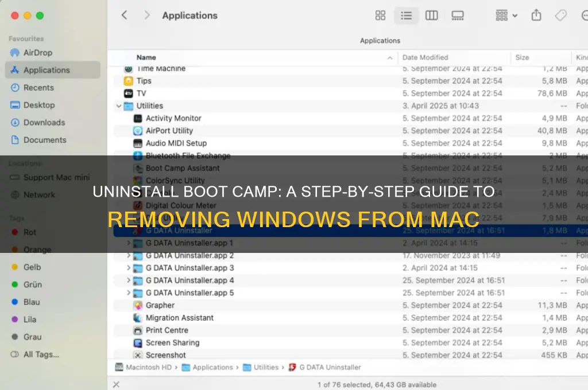Select the G DATA Uninstaller.app 3 row
The width and height of the screenshot is (588, 390).
(350, 268)
